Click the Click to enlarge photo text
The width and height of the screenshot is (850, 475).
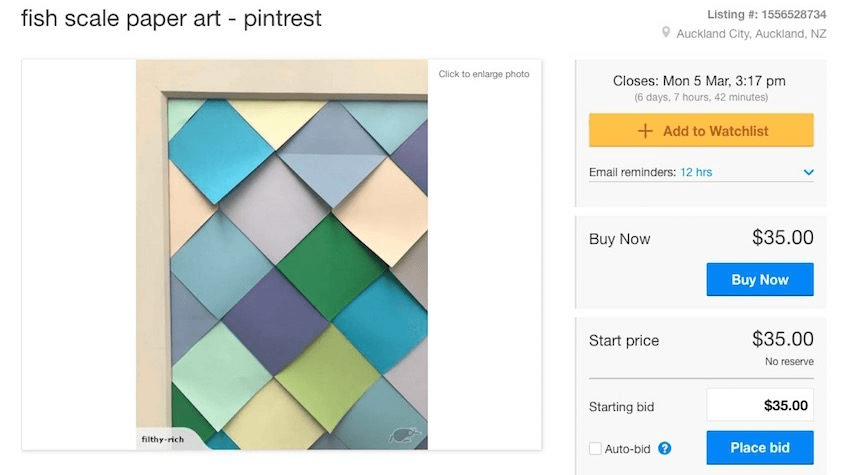[483, 74]
